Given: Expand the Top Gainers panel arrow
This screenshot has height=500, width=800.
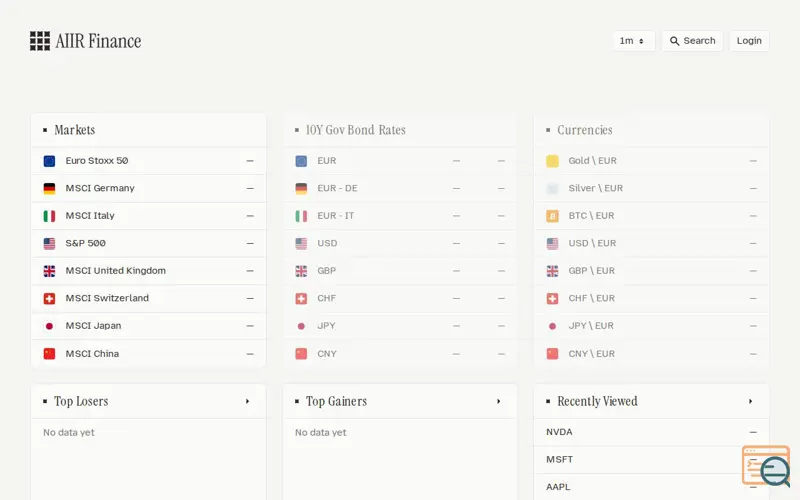Looking at the screenshot, I should (x=498, y=402).
